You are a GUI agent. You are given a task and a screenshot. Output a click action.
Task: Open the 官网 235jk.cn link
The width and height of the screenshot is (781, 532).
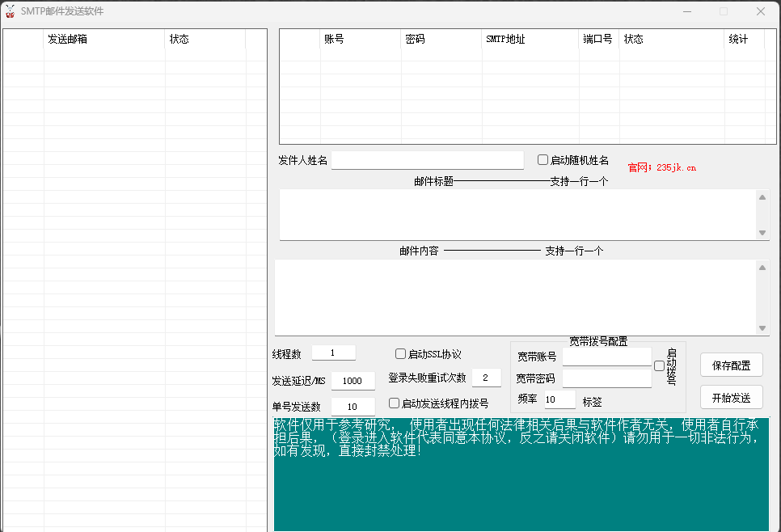pyautogui.click(x=661, y=167)
